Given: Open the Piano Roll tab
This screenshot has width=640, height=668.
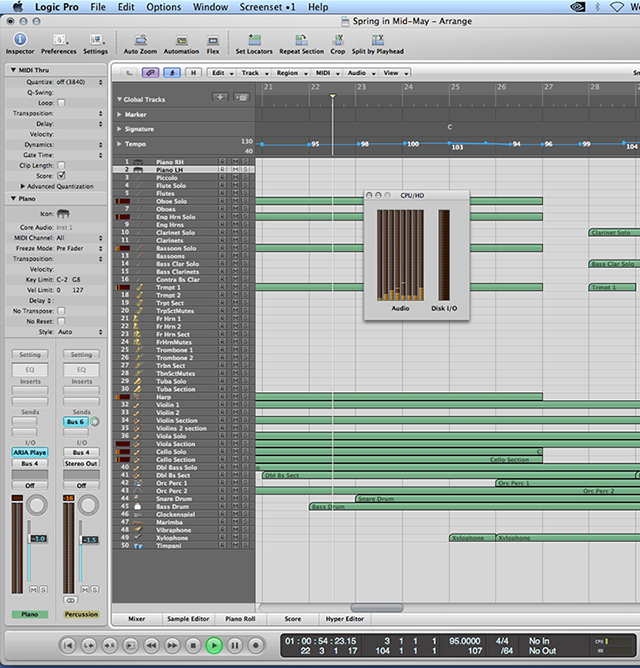Looking at the screenshot, I should coord(240,619).
